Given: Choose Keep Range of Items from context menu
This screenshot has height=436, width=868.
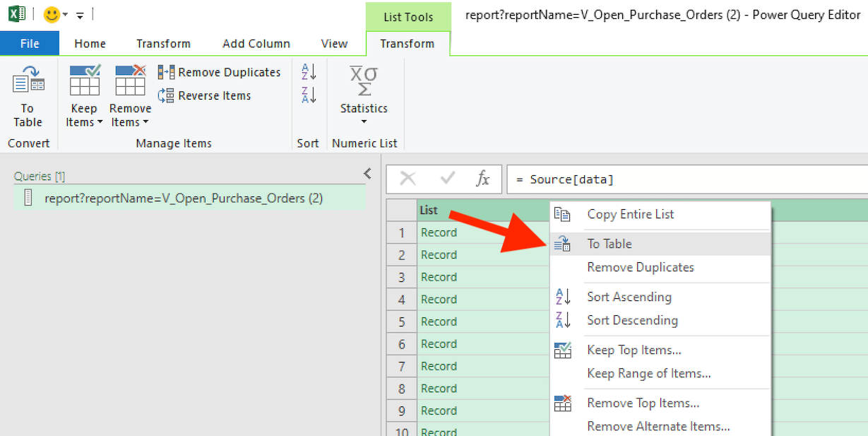Looking at the screenshot, I should pyautogui.click(x=649, y=373).
